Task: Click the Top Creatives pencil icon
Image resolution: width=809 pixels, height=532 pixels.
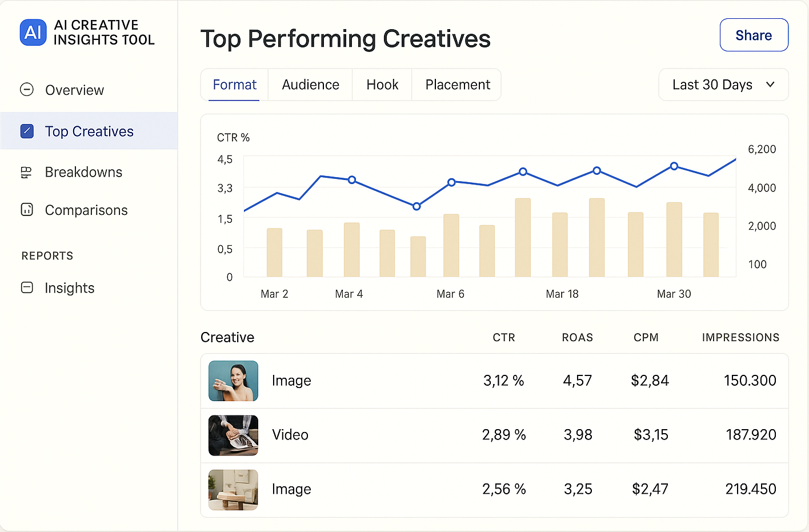Action: pyautogui.click(x=27, y=131)
